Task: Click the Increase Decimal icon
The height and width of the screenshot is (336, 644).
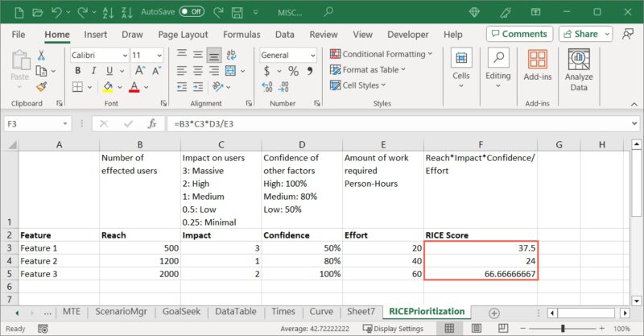Action: pyautogui.click(x=267, y=87)
